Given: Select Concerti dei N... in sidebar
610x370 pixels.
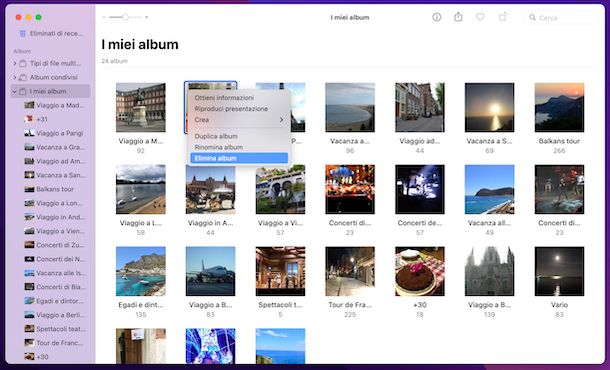Looking at the screenshot, I should 54,259.
